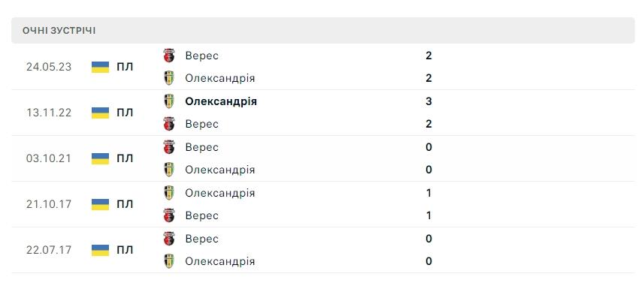Click Верес logo in 24.05.23 match

pos(169,56)
